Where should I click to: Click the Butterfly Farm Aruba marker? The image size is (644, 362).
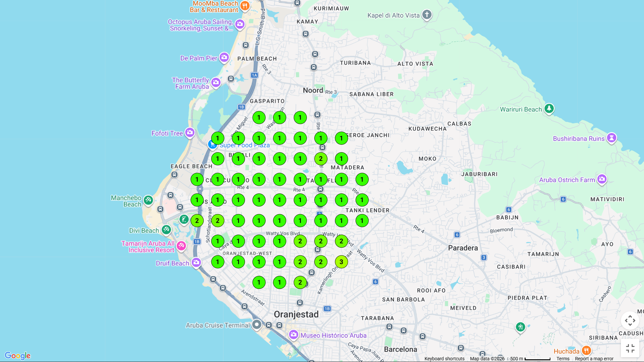click(x=216, y=82)
